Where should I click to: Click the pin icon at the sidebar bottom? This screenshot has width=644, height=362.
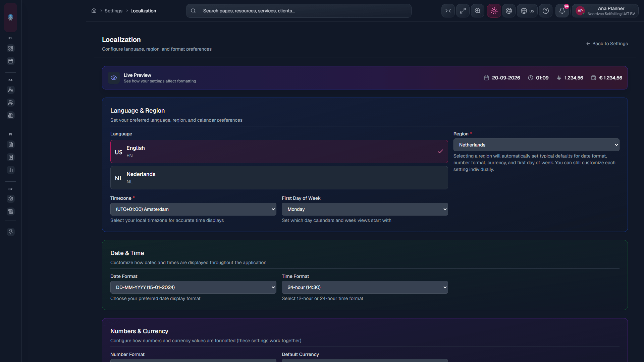(x=11, y=232)
